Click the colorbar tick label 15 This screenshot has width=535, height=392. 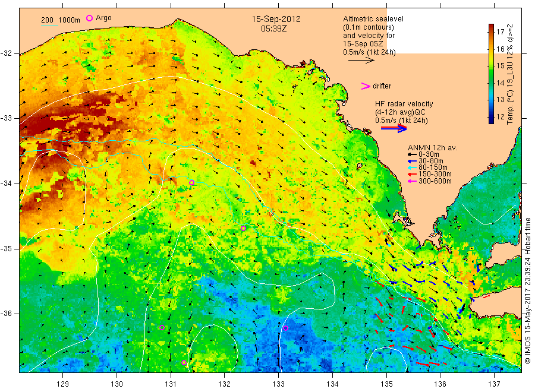pos(500,66)
